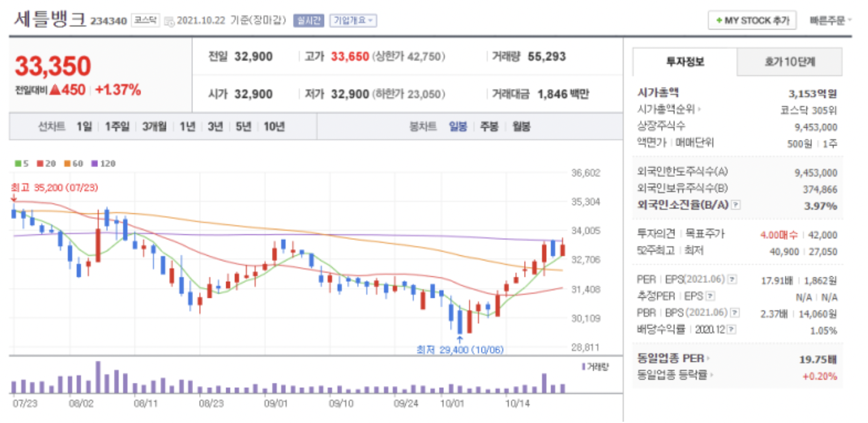
Task: Click the 최고 35,200 (07/23) chart marker
Action: (54, 187)
